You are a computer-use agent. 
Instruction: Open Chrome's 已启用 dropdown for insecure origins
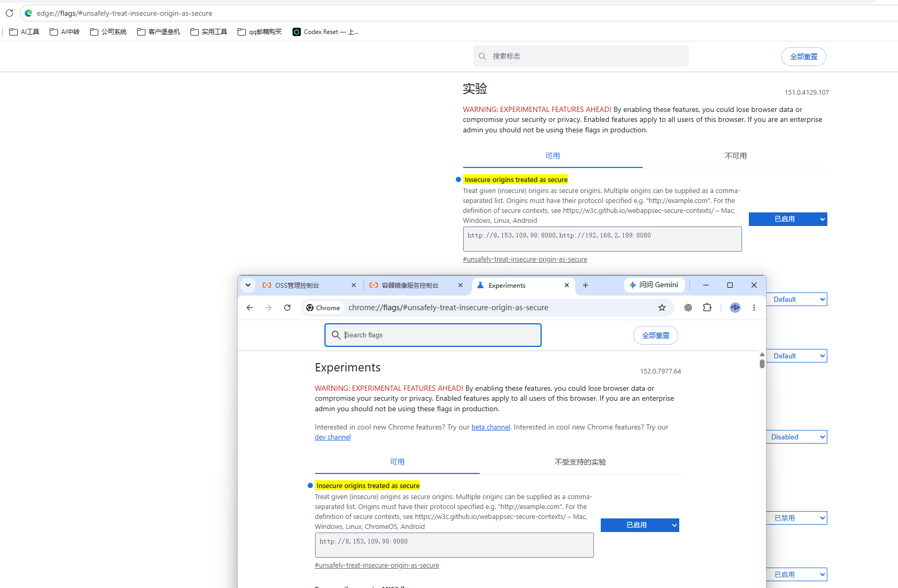click(x=640, y=525)
